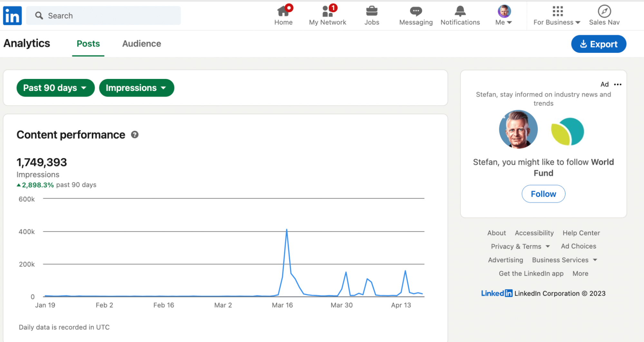Open the Impressions metric dropdown

136,88
